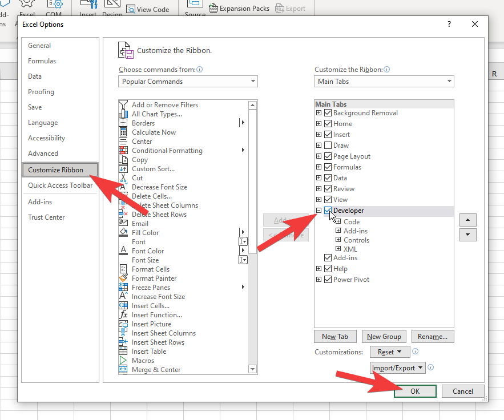Click the Move Up arrow button

click(x=468, y=220)
